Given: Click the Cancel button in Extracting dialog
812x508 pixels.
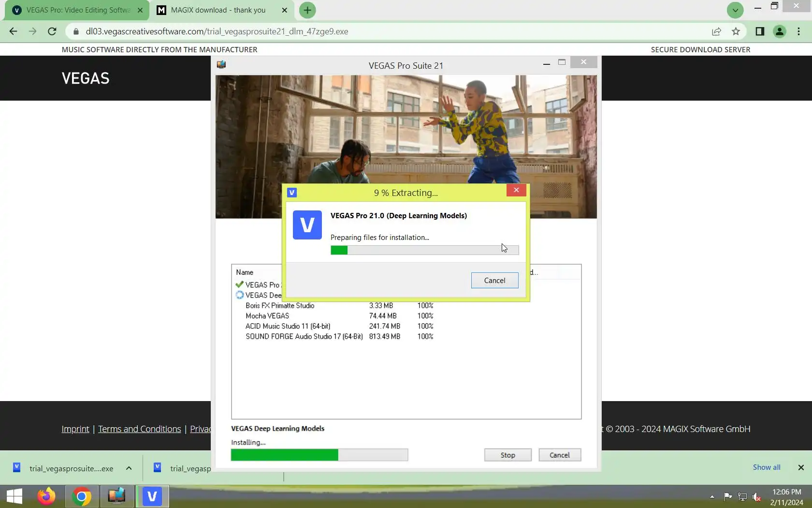Looking at the screenshot, I should tap(494, 281).
